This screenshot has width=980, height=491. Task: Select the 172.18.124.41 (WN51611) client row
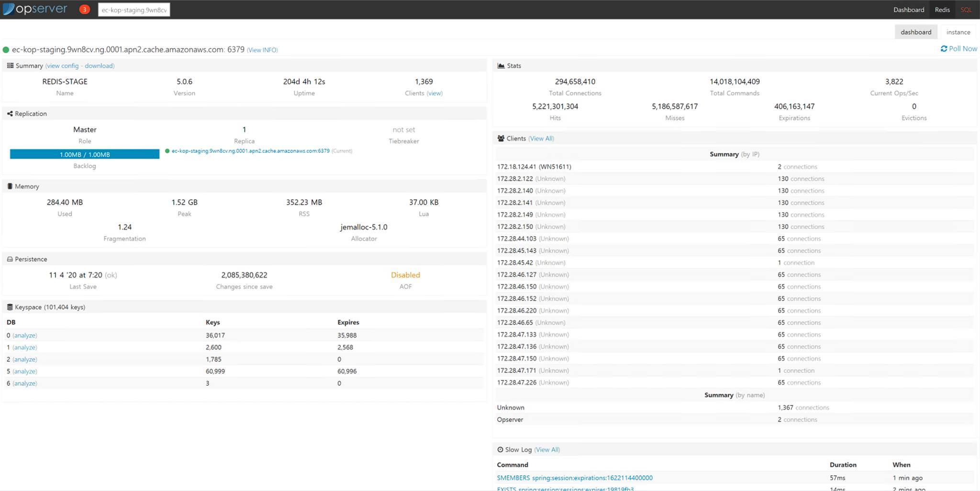[x=735, y=167]
